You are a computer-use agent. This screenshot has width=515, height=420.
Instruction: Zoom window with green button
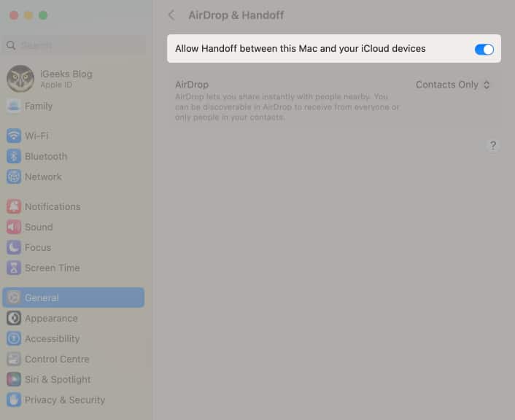point(43,15)
